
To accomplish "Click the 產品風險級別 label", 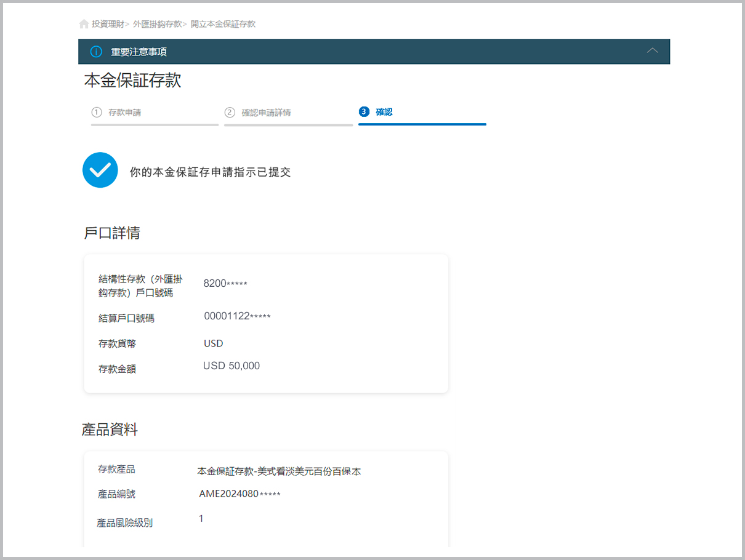I will [x=125, y=523].
